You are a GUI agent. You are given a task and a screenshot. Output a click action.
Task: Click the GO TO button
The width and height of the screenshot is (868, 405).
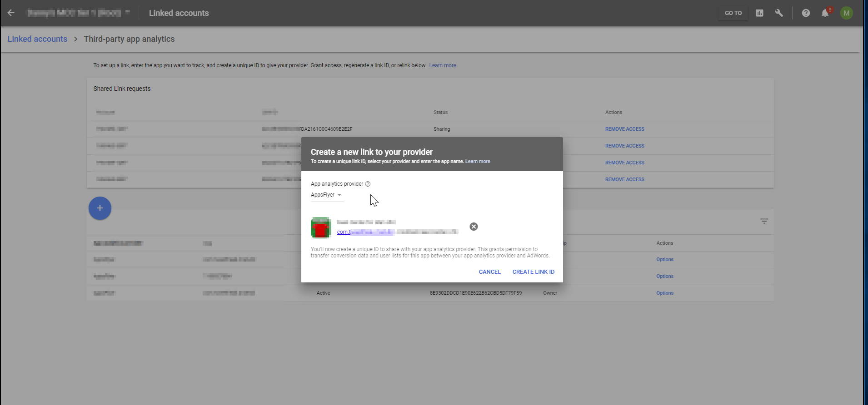coord(733,13)
